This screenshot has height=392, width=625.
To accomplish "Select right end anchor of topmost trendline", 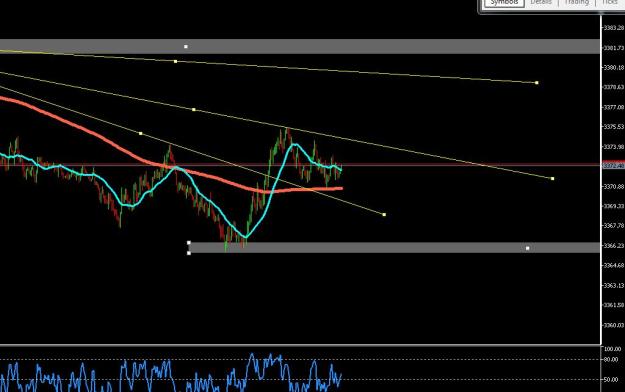I will [537, 83].
